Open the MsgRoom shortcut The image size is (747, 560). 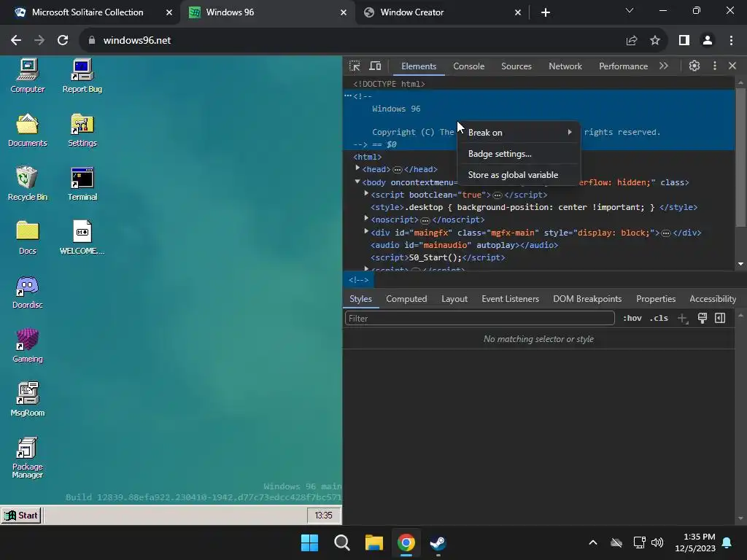click(27, 400)
